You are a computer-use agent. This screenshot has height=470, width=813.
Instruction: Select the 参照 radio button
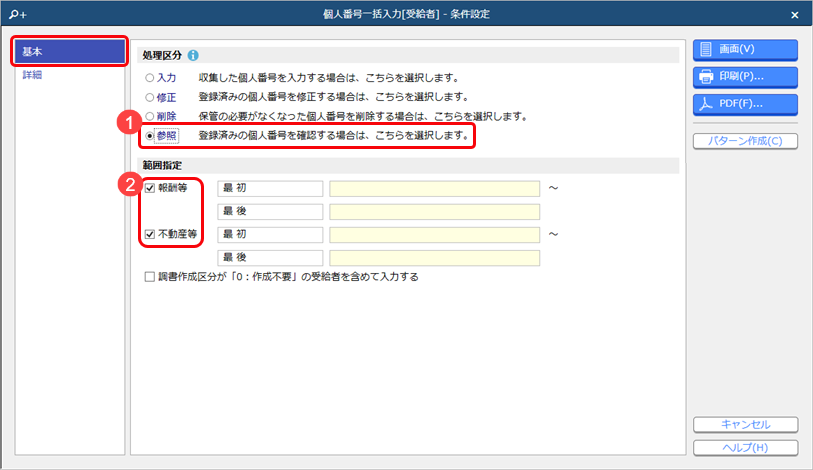coord(150,135)
